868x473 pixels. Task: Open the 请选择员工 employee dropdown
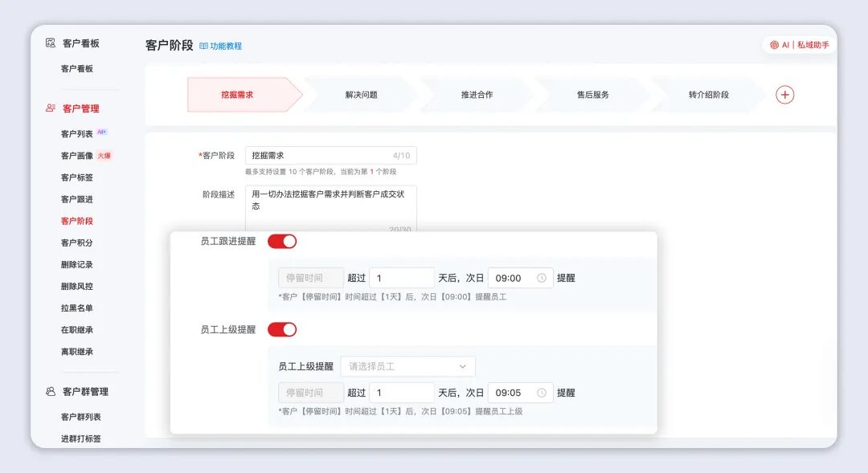click(407, 365)
